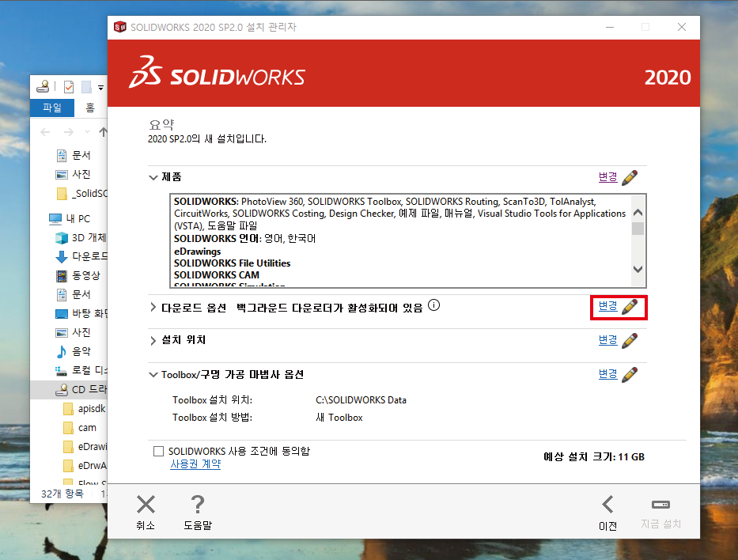Select 로컬 디스크 in Explorer sidebar
This screenshot has height=560, width=738.
(x=81, y=370)
